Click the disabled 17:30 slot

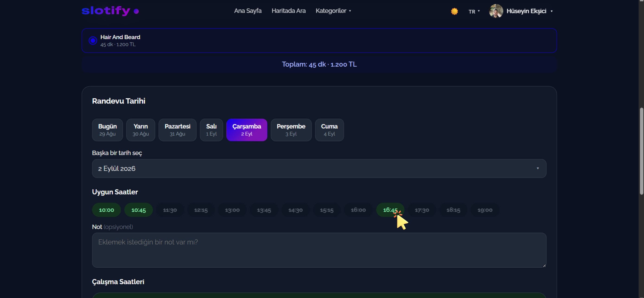click(x=422, y=210)
